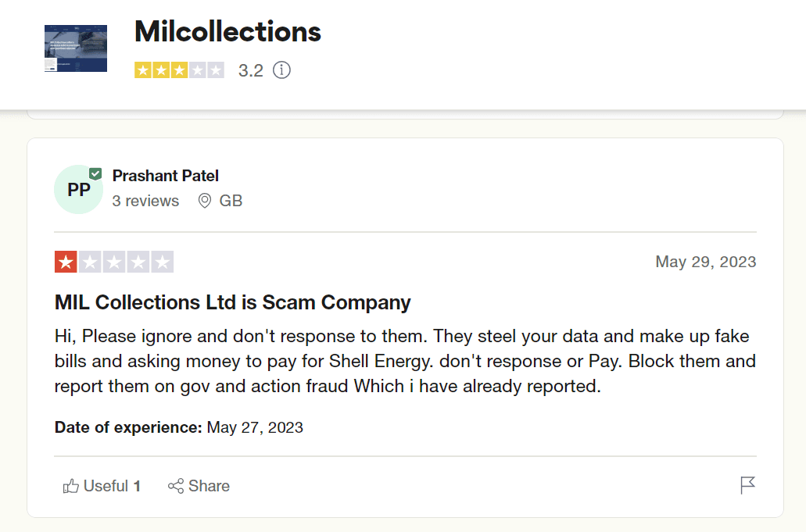The height and width of the screenshot is (532, 806).
Task: Click the review body text paragraph
Action: click(x=405, y=361)
